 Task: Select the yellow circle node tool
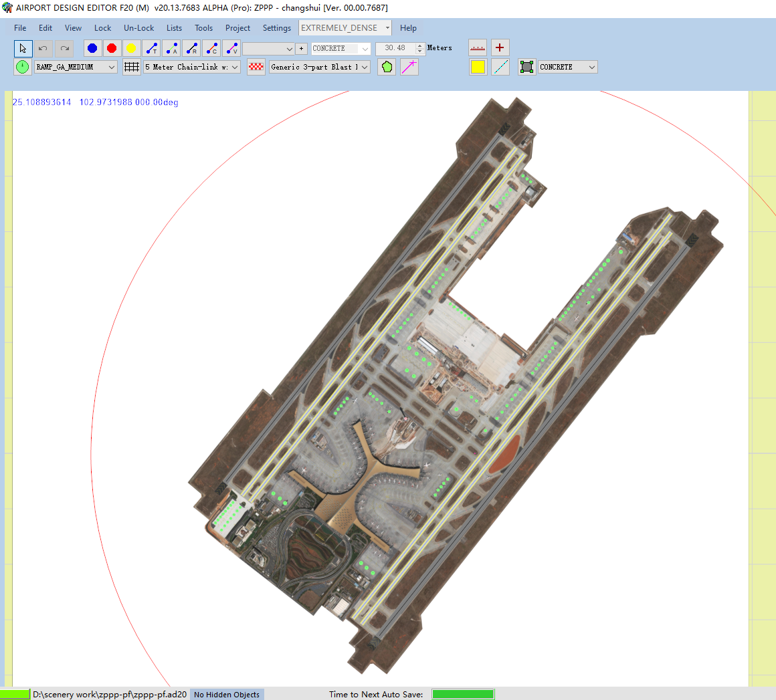point(131,49)
